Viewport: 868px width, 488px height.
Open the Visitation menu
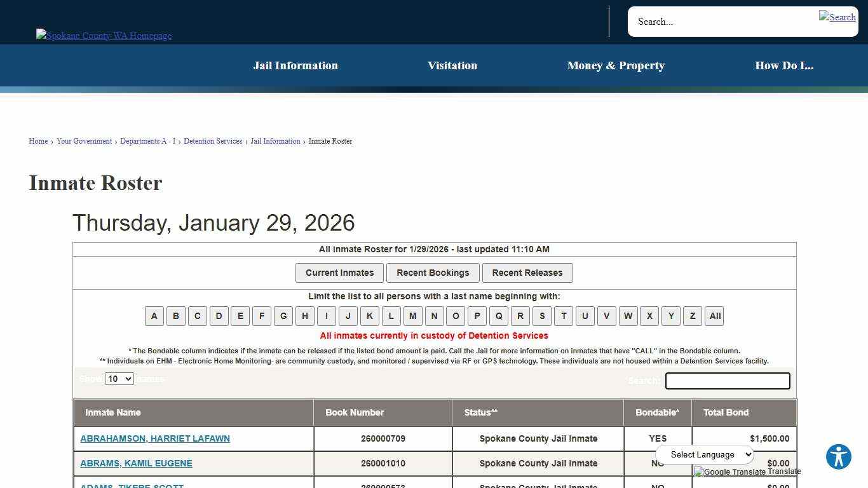[x=452, y=65]
